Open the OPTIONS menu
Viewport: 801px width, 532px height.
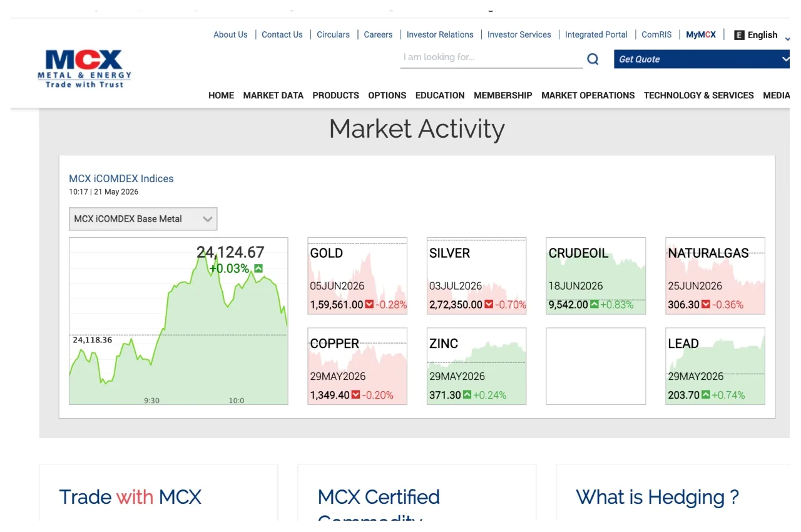(387, 95)
